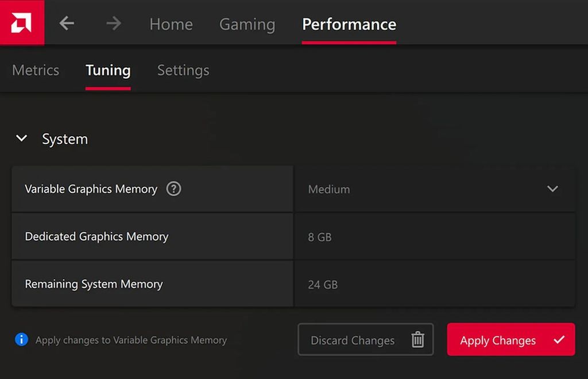588x379 pixels.
Task: Click the back navigation arrow
Action: (x=67, y=24)
